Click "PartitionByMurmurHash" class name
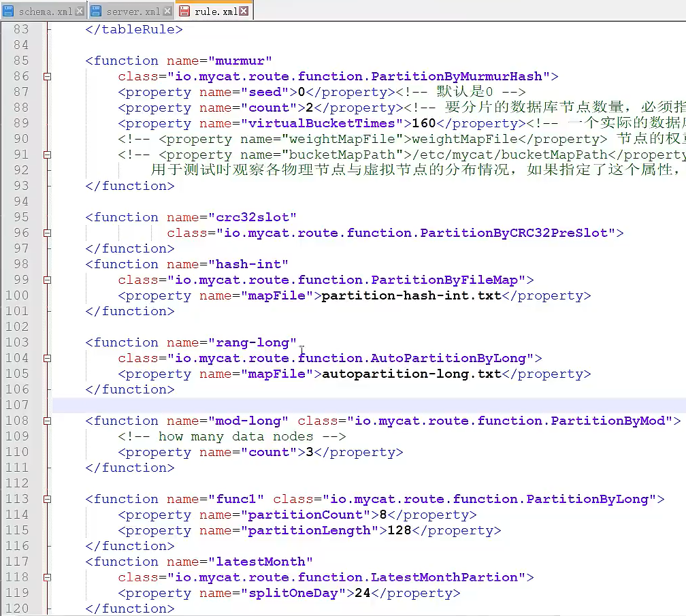Image resolution: width=686 pixels, height=616 pixels. [x=457, y=76]
